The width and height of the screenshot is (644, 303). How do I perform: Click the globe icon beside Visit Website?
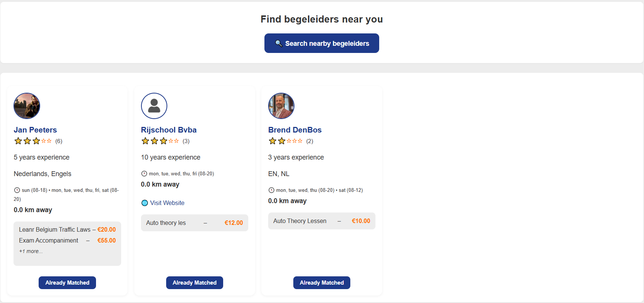[144, 203]
